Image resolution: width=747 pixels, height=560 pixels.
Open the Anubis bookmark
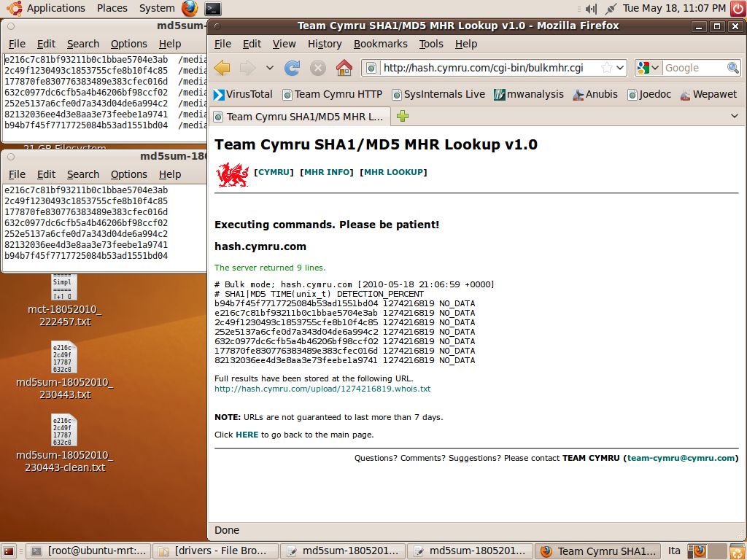(595, 94)
